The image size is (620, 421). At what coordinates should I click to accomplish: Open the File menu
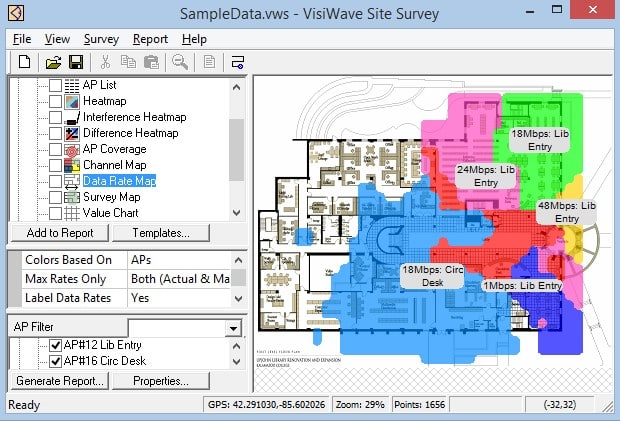22,39
